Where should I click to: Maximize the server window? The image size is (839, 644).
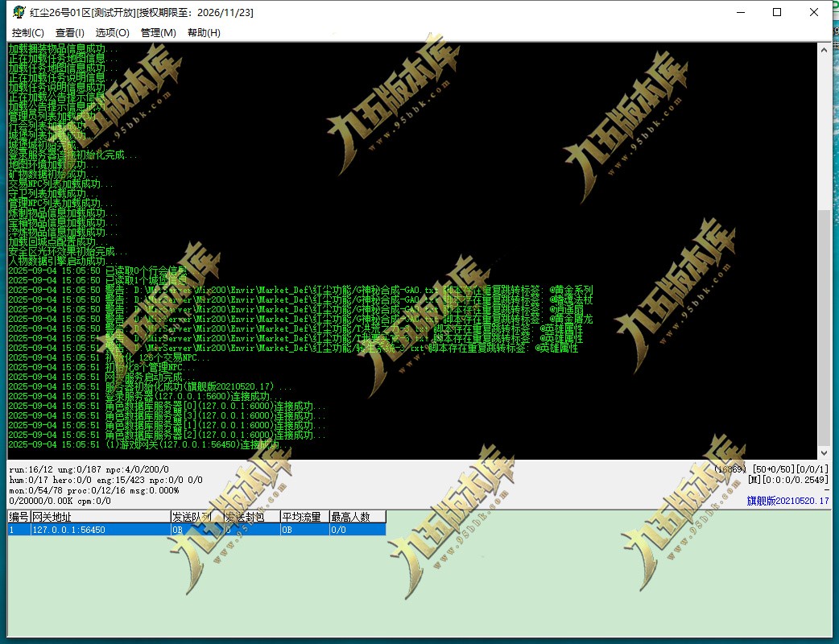pos(778,12)
